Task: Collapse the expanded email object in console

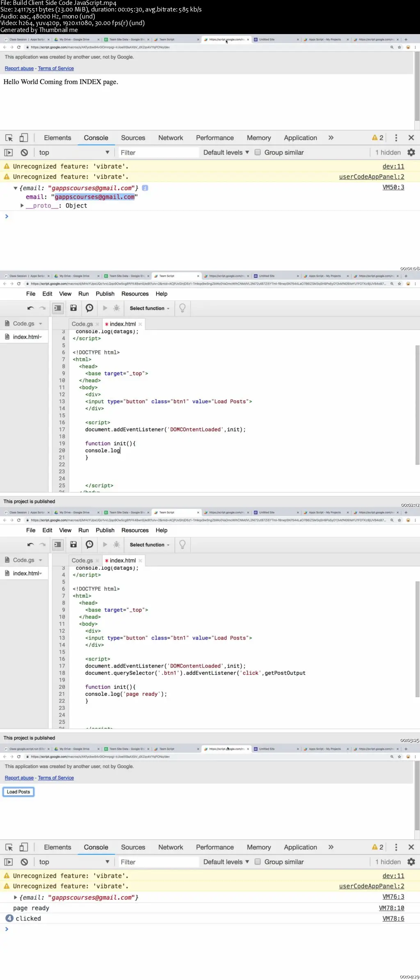Action: click(x=16, y=188)
